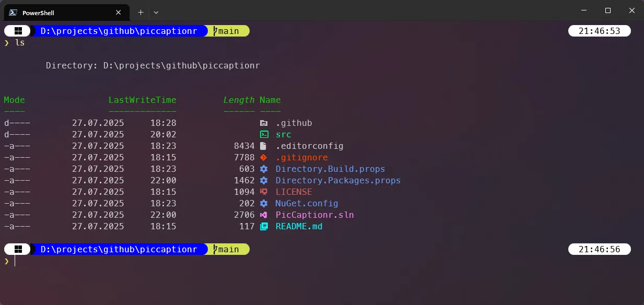Click the Windows logo in the top prompt
Image resolution: width=644 pixels, height=305 pixels.
[x=18, y=31]
